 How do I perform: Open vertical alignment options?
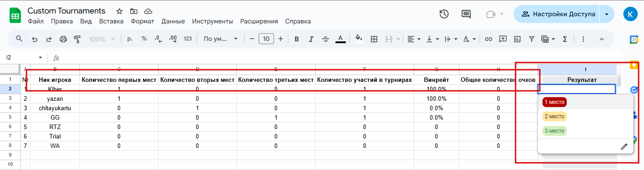pos(432,39)
